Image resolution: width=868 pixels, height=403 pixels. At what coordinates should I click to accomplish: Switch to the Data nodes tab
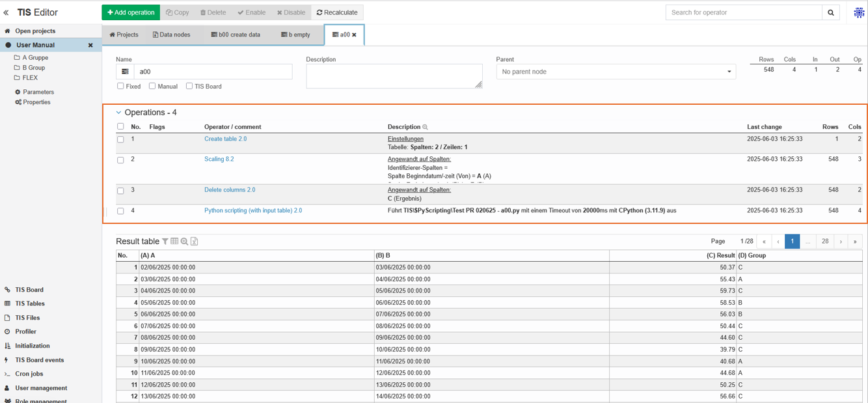(171, 35)
